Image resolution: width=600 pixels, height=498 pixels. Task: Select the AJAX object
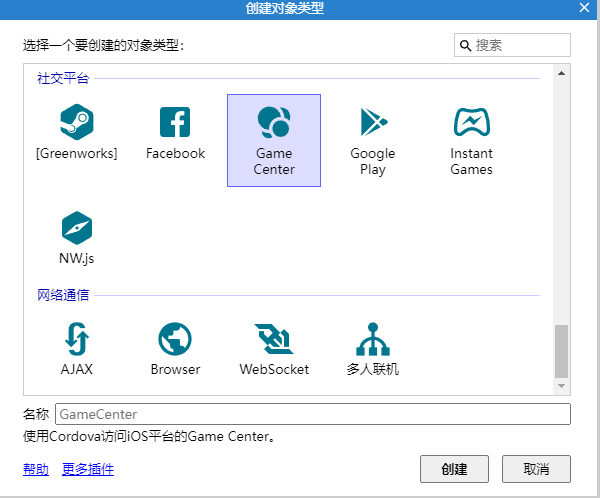click(77, 349)
